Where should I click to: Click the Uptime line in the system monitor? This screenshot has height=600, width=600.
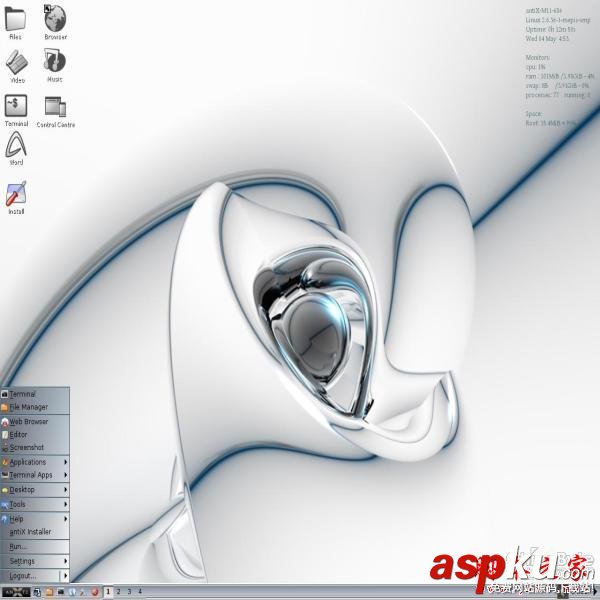pyautogui.click(x=550, y=29)
